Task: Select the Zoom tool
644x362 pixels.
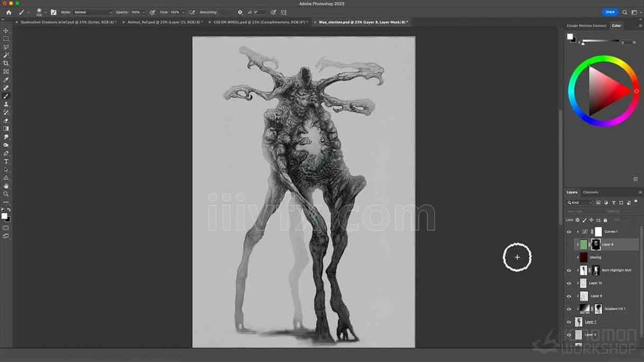Action: click(x=6, y=194)
